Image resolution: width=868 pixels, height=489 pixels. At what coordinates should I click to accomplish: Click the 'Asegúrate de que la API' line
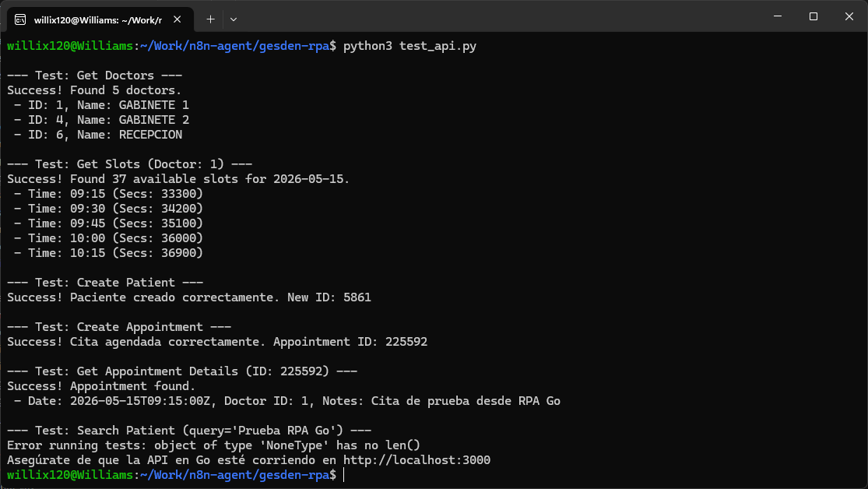tap(248, 460)
